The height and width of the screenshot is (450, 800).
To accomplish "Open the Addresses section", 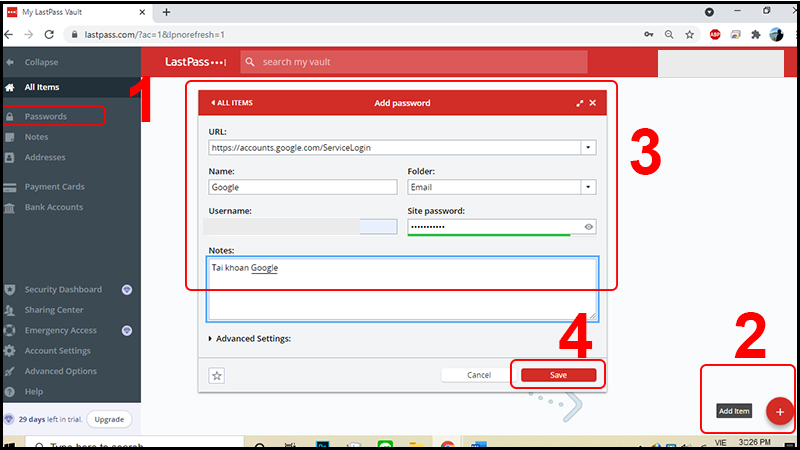I will (45, 157).
